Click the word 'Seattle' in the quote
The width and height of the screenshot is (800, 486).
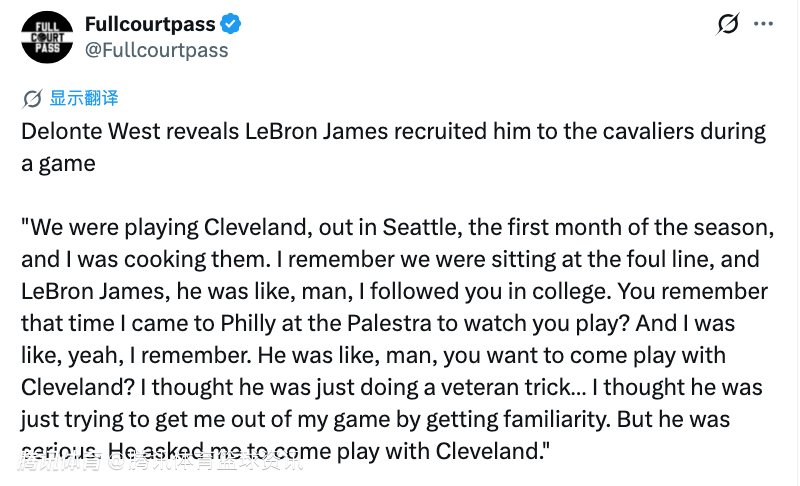[x=422, y=227]
